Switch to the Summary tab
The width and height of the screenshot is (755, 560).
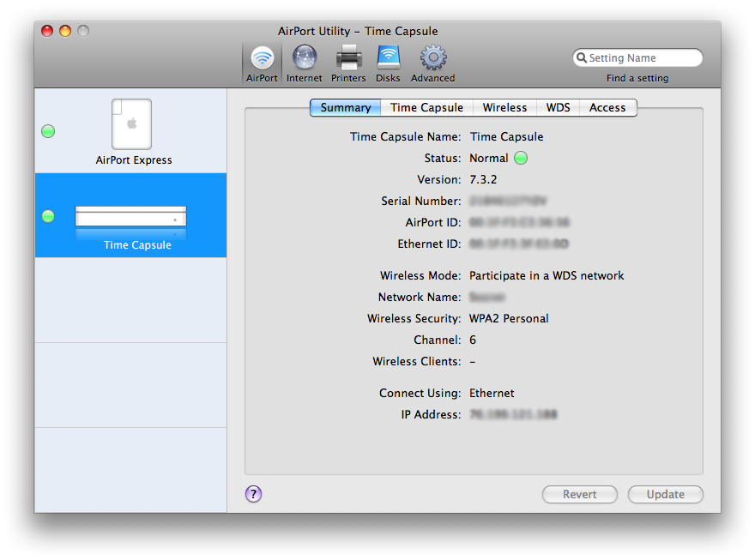[345, 107]
